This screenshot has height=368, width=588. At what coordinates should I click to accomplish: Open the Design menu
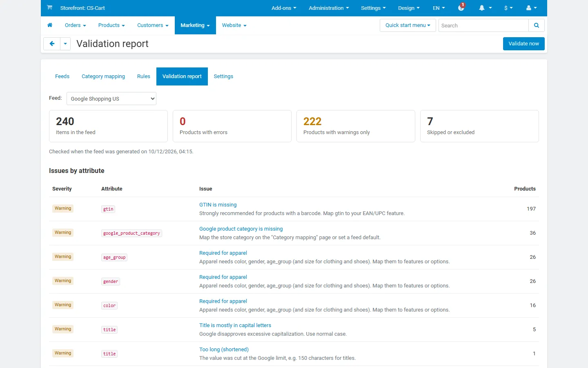click(x=409, y=8)
